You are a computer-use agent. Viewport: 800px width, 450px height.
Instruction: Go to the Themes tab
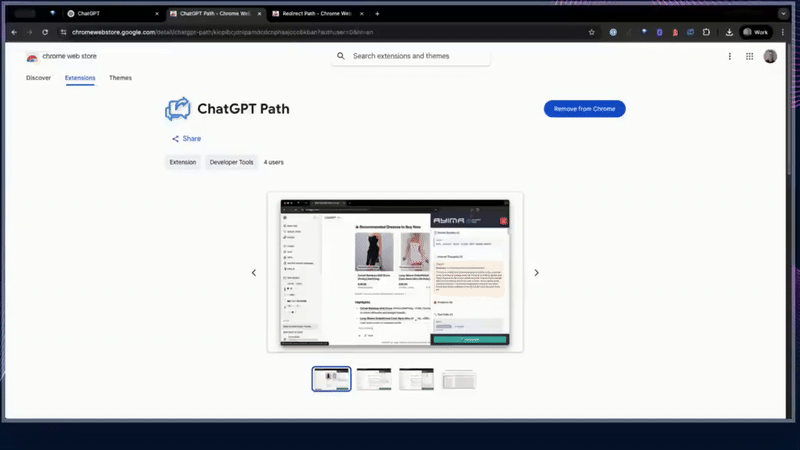(x=120, y=78)
